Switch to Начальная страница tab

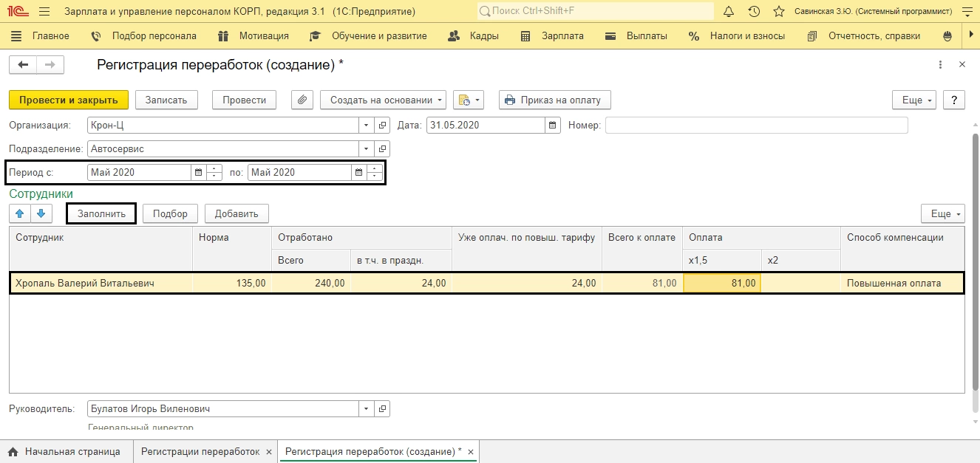coord(65,451)
